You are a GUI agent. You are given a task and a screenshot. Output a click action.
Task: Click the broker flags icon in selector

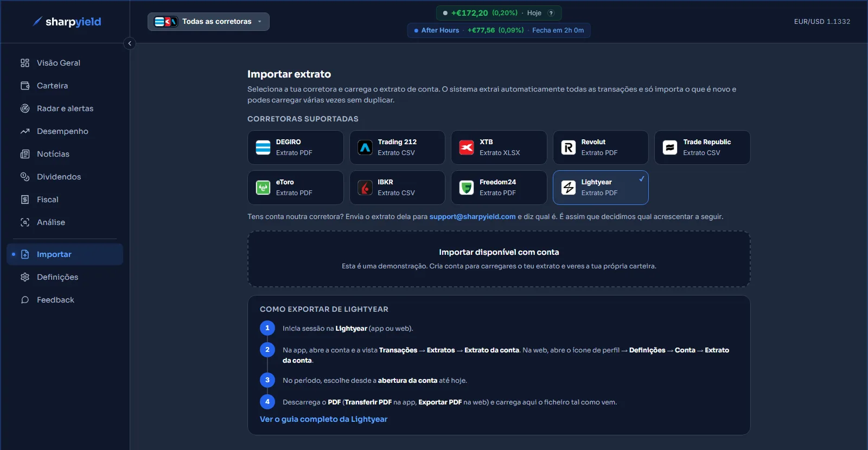click(166, 22)
